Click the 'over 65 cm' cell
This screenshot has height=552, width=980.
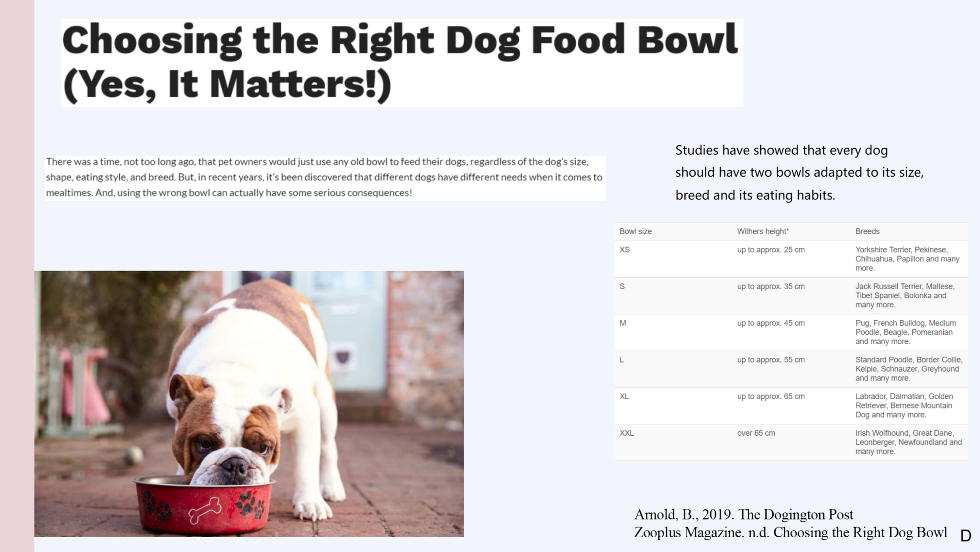[x=756, y=433]
